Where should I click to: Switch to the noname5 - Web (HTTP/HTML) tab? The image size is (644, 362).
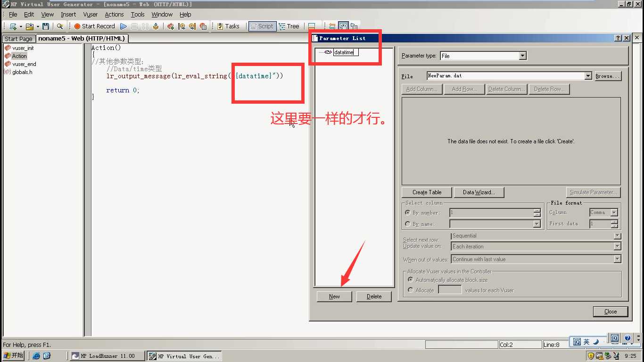click(82, 39)
